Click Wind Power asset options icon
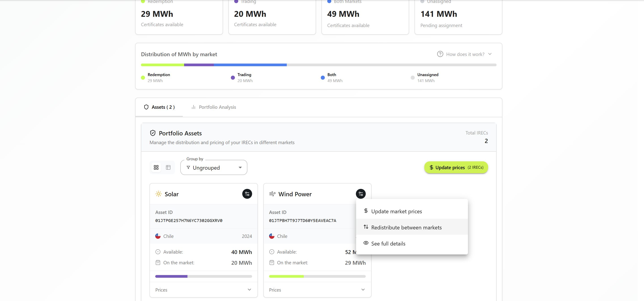Image resolution: width=644 pixels, height=301 pixels. coord(361,194)
